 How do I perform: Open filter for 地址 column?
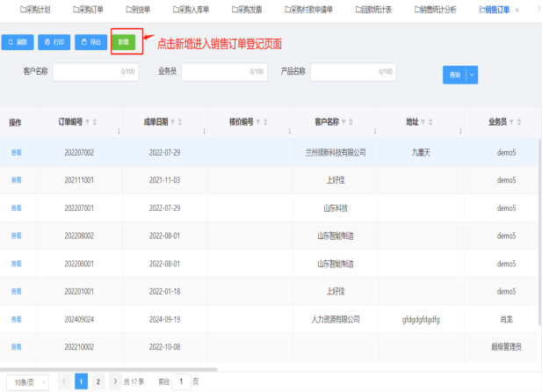pos(423,122)
